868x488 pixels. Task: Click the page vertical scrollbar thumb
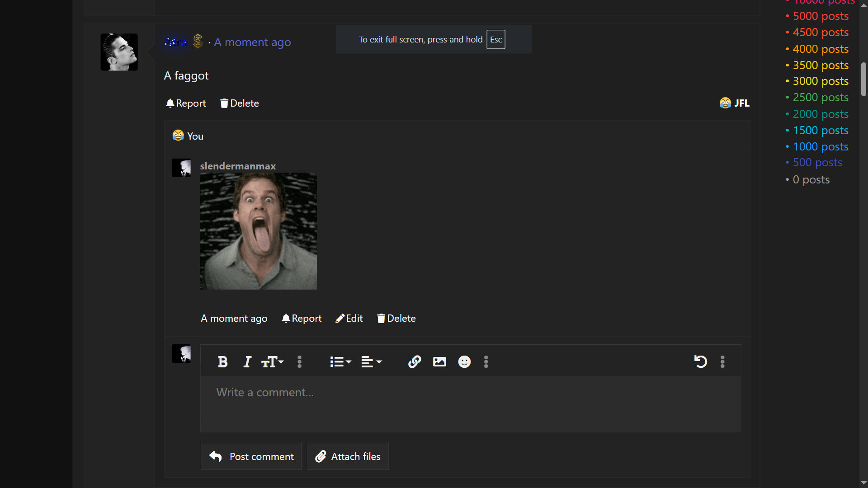863,80
